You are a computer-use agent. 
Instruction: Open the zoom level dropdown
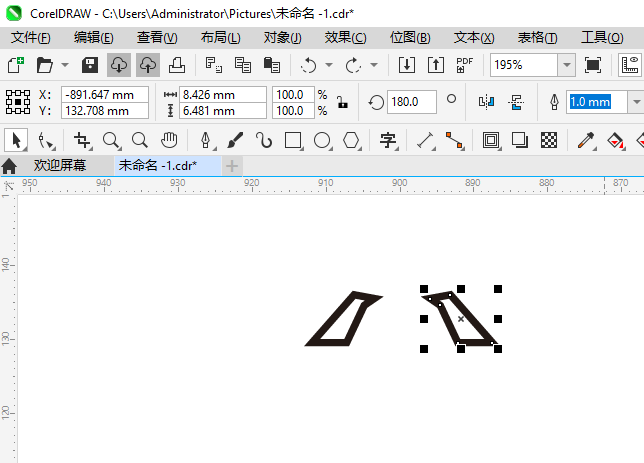(x=567, y=65)
